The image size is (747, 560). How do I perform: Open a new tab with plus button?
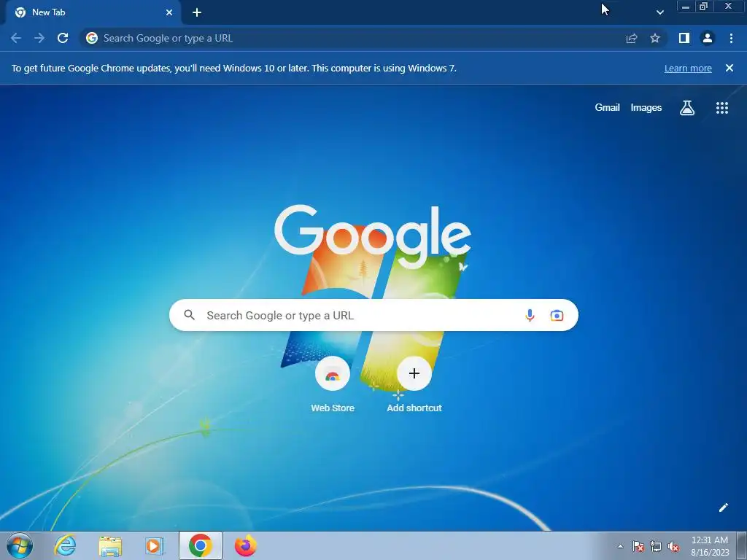point(197,12)
